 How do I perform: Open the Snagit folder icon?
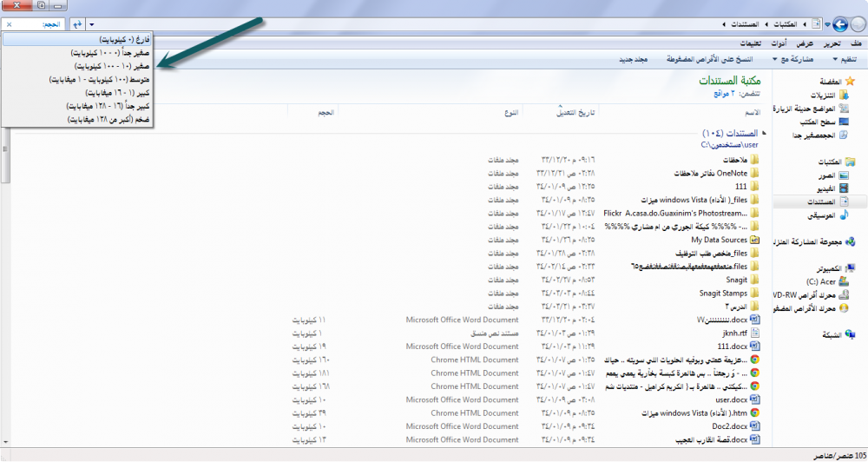click(754, 280)
